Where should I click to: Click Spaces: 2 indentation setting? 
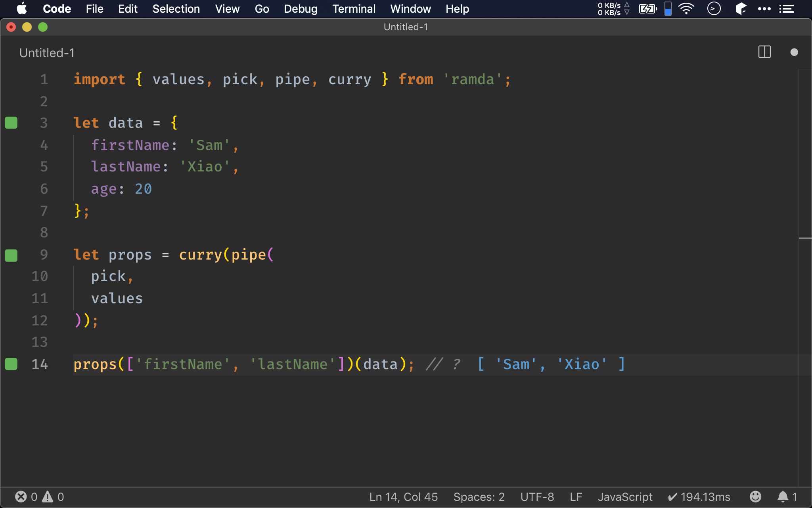(479, 497)
